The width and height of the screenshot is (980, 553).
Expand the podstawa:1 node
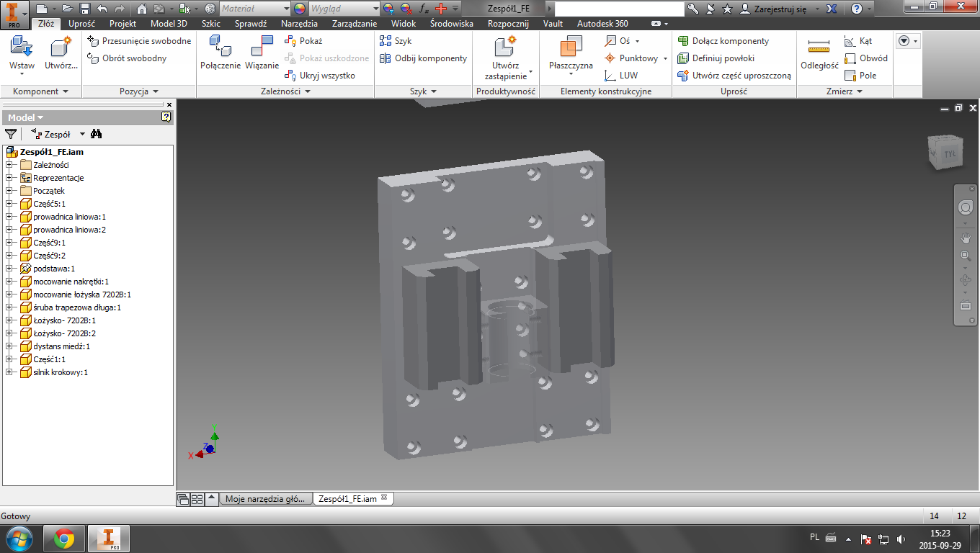(9, 269)
